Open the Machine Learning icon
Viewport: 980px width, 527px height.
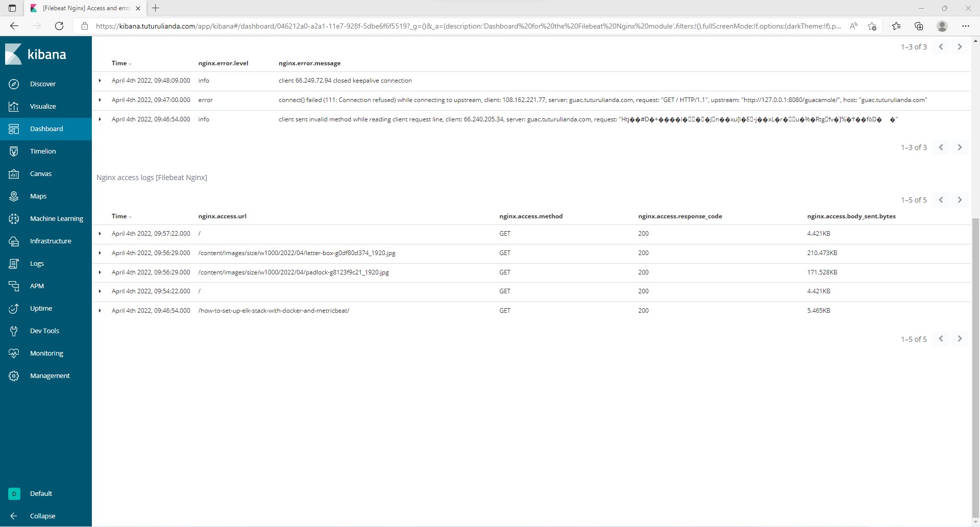14,218
